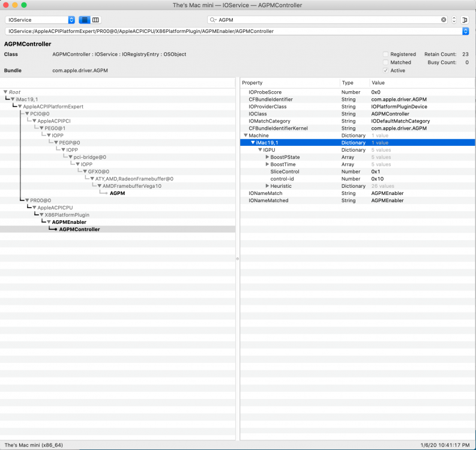476x450 pixels.
Task: Click the AGPM search field
Action: 328,20
